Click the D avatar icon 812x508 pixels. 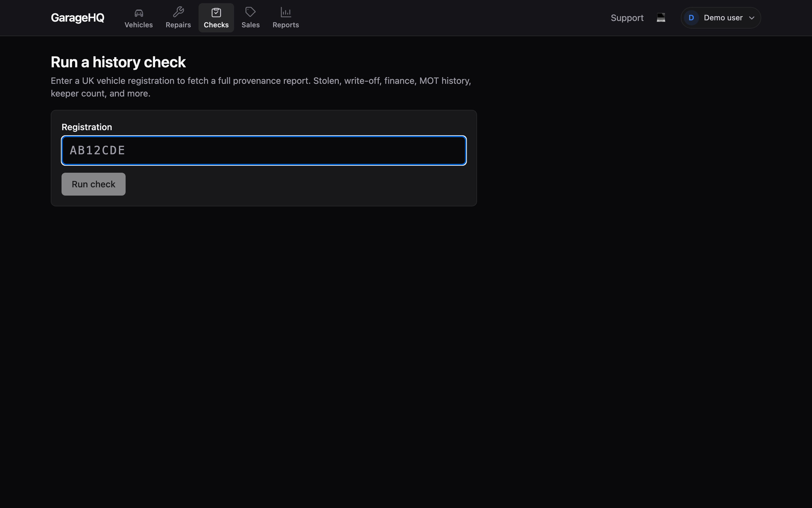point(691,18)
